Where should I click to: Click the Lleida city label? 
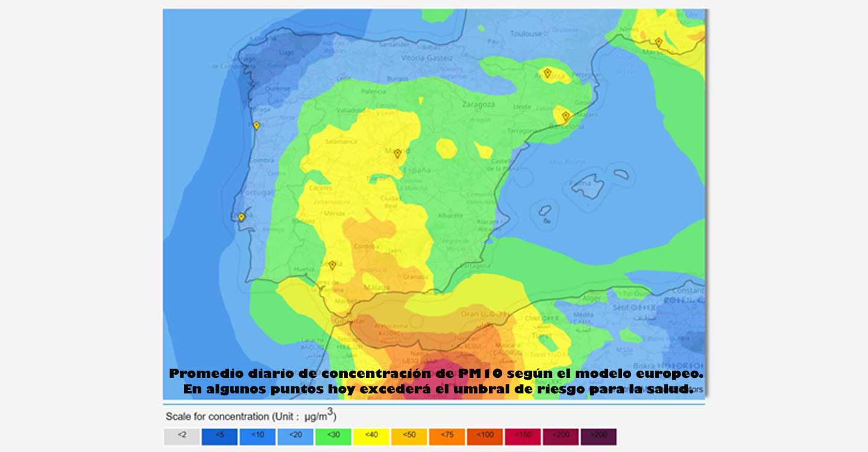click(x=522, y=107)
